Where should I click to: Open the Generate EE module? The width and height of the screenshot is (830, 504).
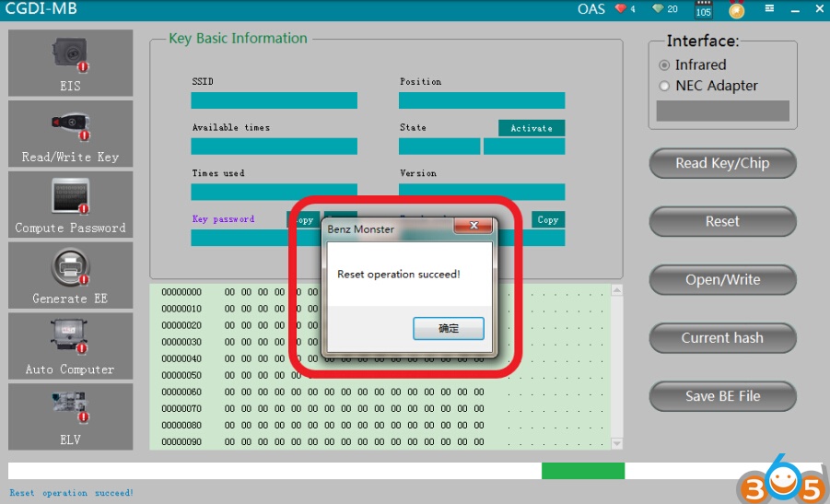70,275
